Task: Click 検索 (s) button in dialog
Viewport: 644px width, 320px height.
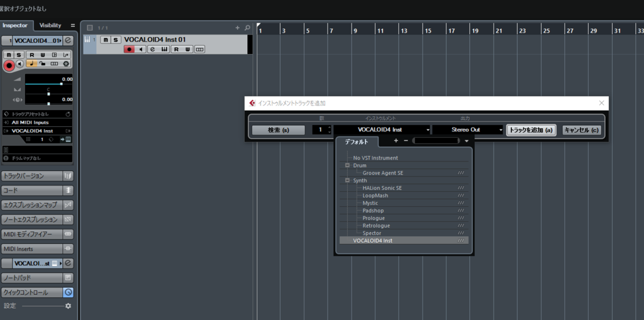Action: [279, 130]
